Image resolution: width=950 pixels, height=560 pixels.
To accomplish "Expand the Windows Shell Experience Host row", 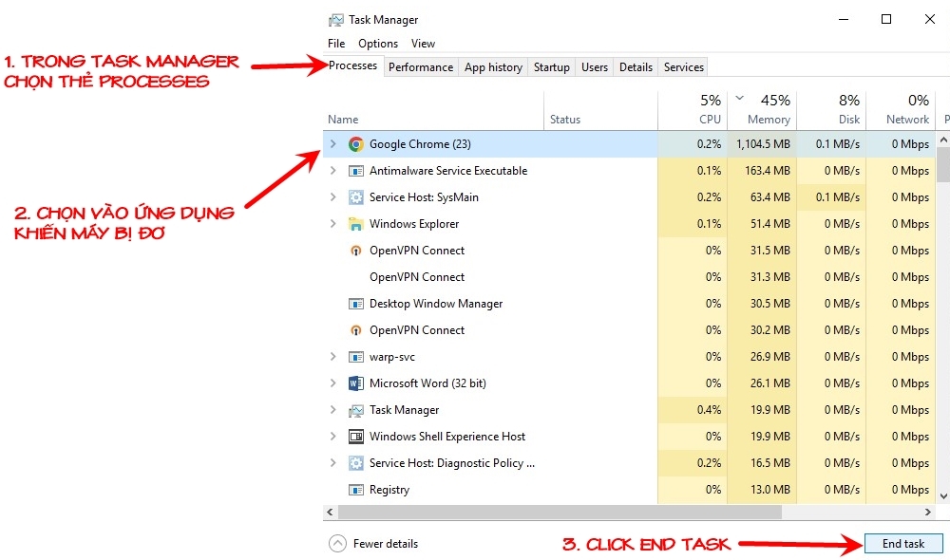I will coord(332,437).
